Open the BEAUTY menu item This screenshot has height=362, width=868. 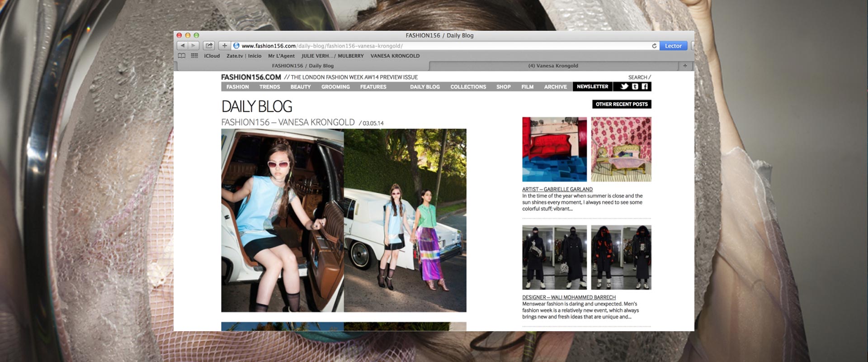tap(301, 87)
